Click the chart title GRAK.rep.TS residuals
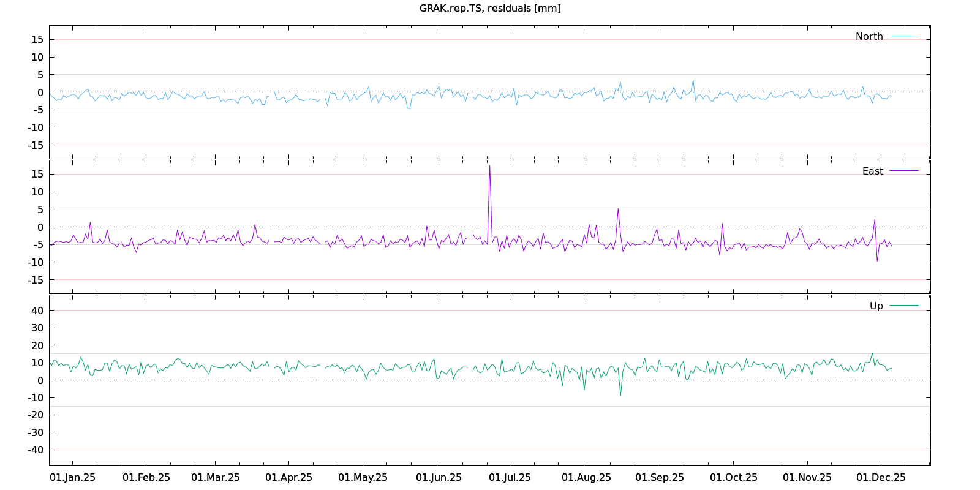This screenshot has height=490, width=980. coord(490,9)
